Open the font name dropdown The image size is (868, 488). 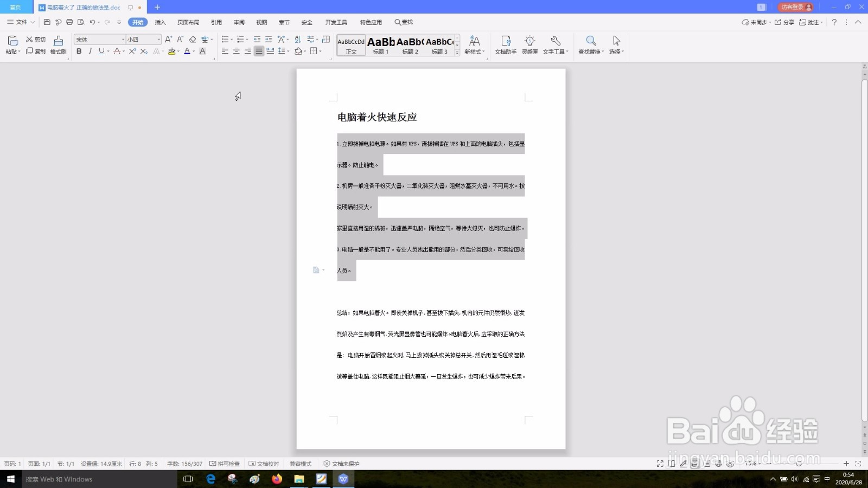pyautogui.click(x=123, y=39)
